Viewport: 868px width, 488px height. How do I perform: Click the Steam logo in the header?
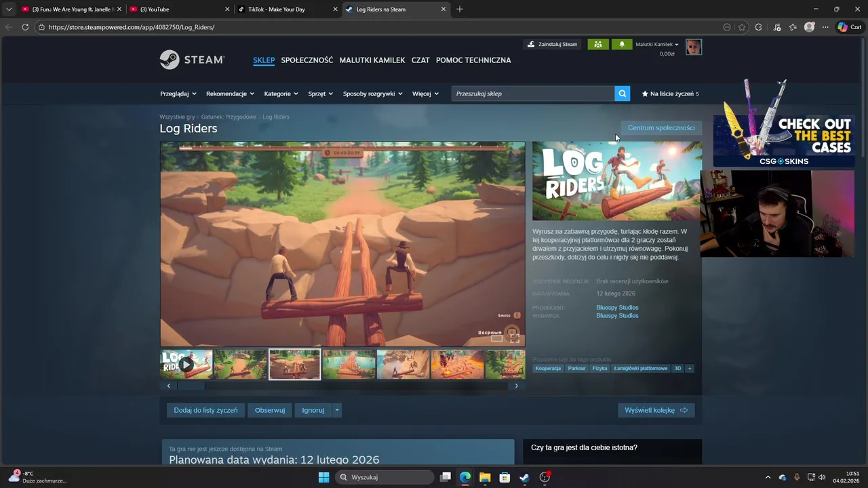pyautogui.click(x=192, y=60)
